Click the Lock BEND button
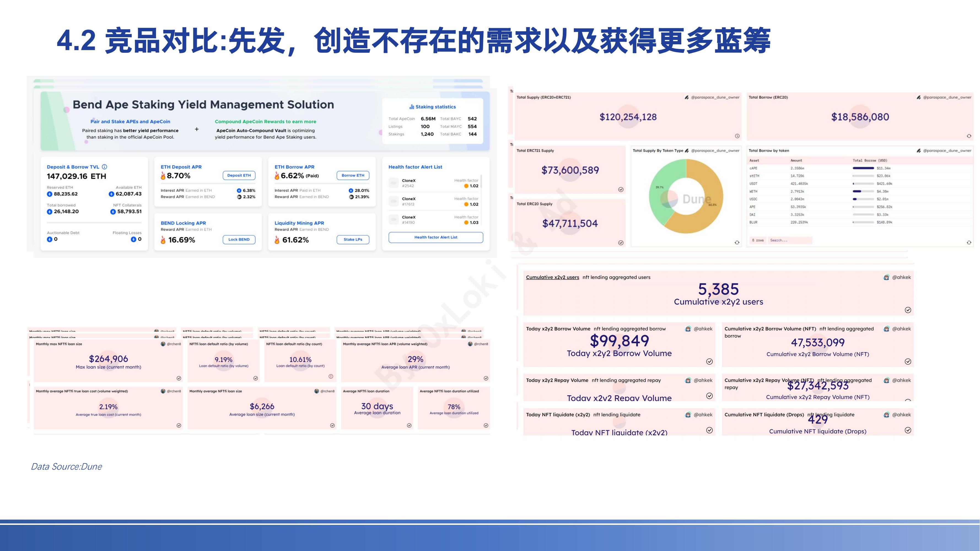Screen dimensions: 980x551 [x=239, y=240]
